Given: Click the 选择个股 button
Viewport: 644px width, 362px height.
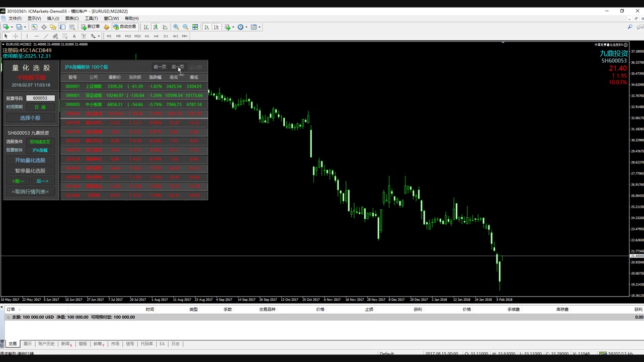Looking at the screenshot, I should [x=30, y=118].
